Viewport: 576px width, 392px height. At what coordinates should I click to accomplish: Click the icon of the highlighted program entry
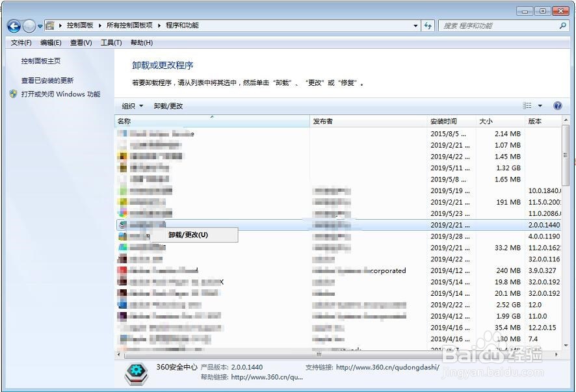(x=122, y=225)
